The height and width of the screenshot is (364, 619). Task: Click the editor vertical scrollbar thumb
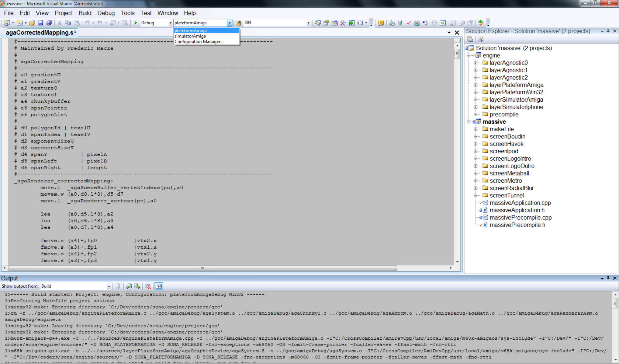click(x=457, y=54)
